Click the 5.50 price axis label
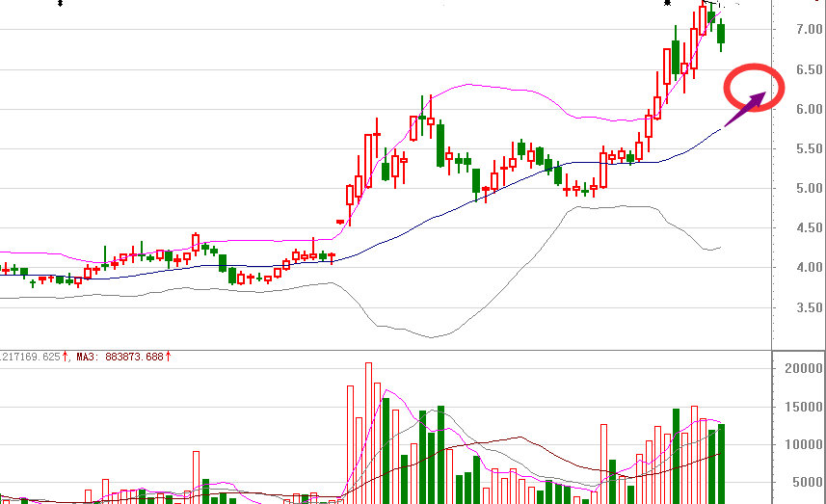Viewport: 826px width, 504px height. (810, 148)
